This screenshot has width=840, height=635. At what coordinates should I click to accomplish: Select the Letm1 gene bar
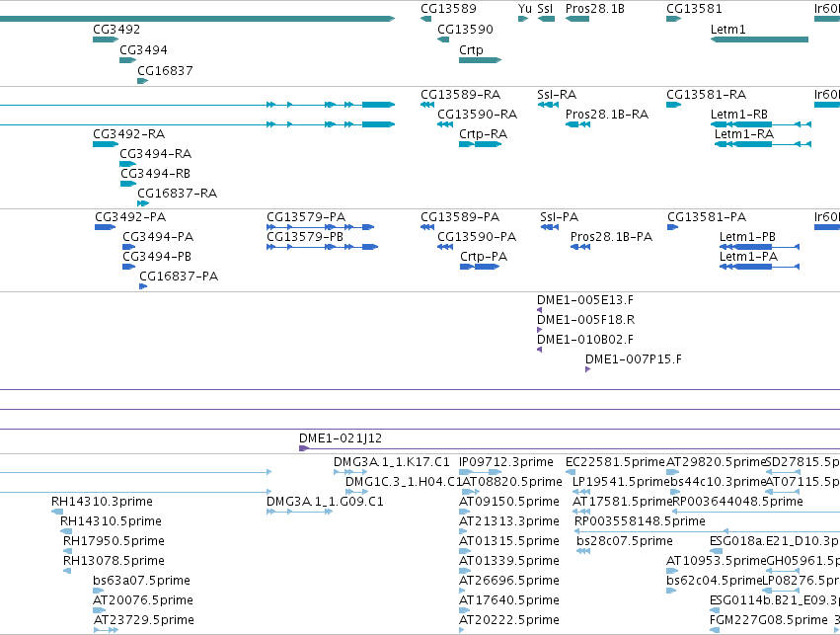(x=759, y=40)
